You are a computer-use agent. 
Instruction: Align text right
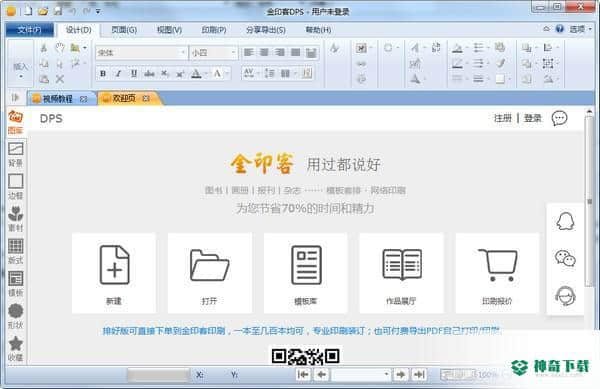click(280, 52)
